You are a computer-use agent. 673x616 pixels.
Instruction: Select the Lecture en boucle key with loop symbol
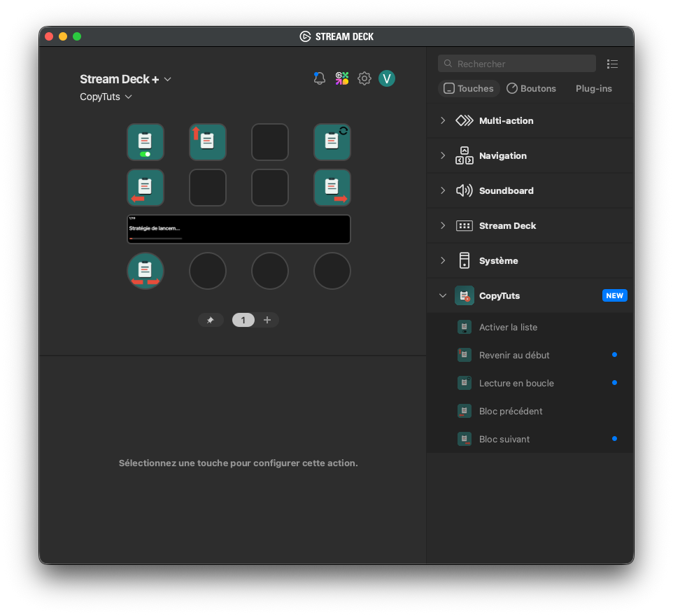(332, 142)
